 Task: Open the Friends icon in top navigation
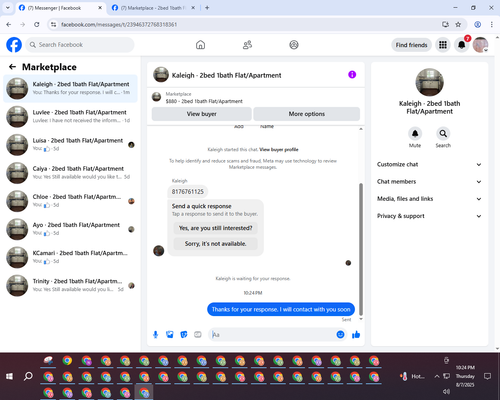point(247,45)
